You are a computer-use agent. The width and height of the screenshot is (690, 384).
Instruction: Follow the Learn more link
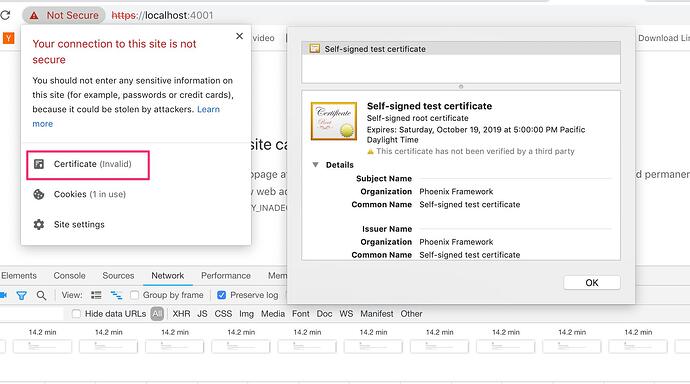point(208,109)
